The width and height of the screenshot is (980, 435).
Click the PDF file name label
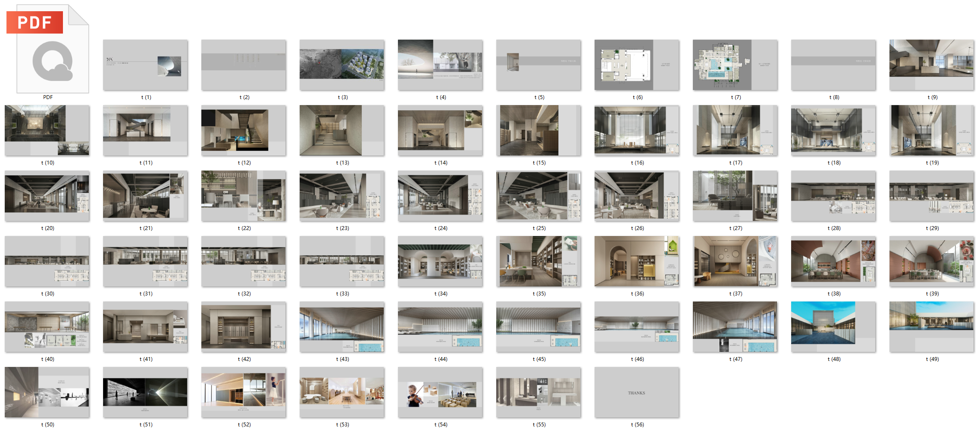point(48,97)
